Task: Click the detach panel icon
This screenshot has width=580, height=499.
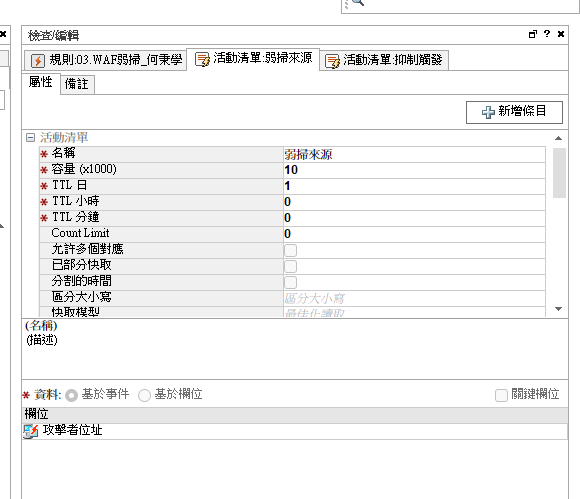Action: pos(533,34)
